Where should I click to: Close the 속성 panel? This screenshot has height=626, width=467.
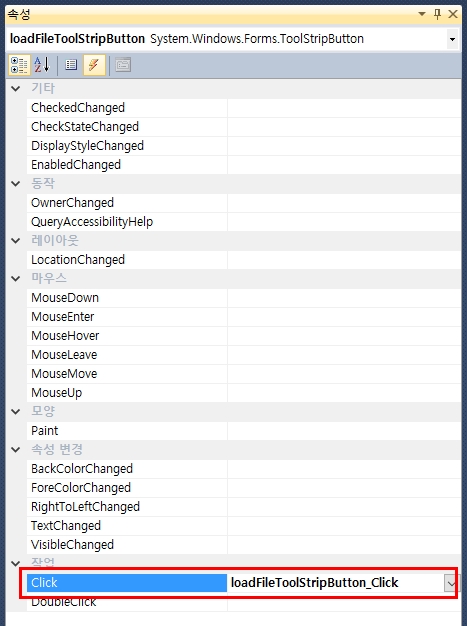click(x=453, y=14)
